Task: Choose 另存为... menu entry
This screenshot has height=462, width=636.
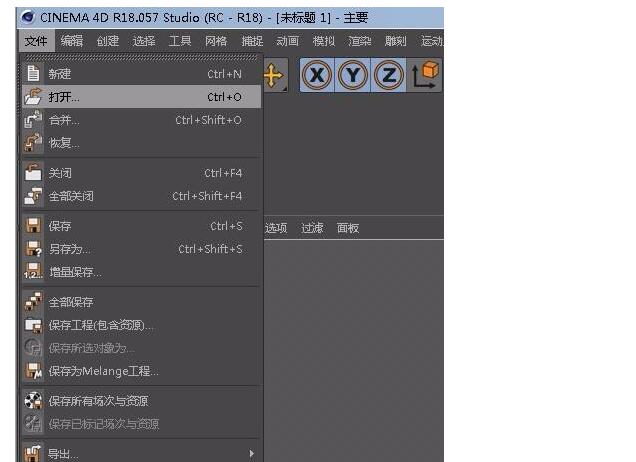Action: [142, 249]
